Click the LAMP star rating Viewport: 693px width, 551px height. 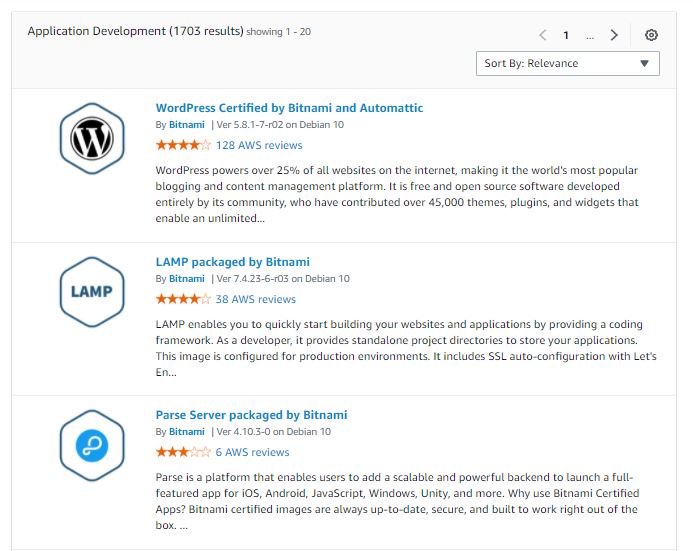[x=183, y=299]
